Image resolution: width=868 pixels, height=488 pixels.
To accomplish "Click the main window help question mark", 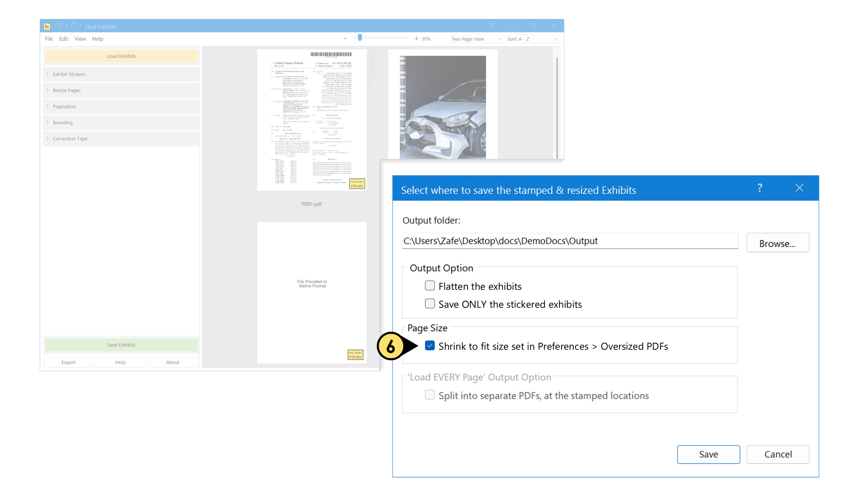I will [x=491, y=26].
